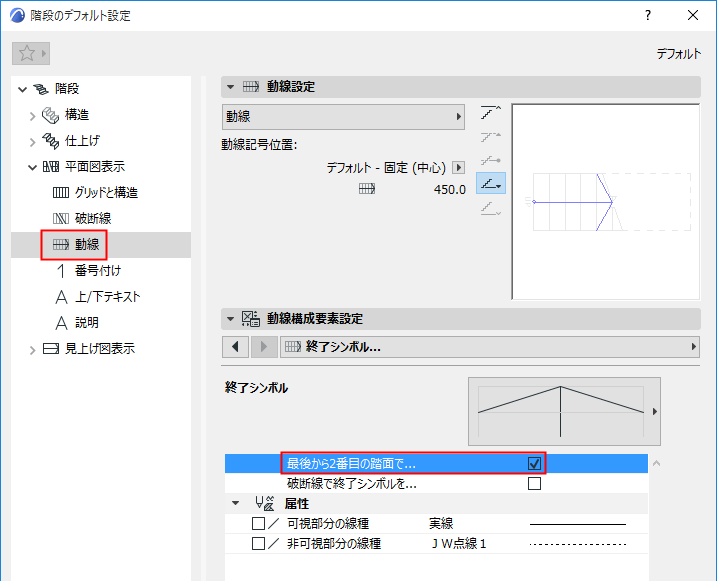This screenshot has width=717, height=581.
Task: Open the 終了シンボル... dropdown
Action: pyautogui.click(x=490, y=347)
